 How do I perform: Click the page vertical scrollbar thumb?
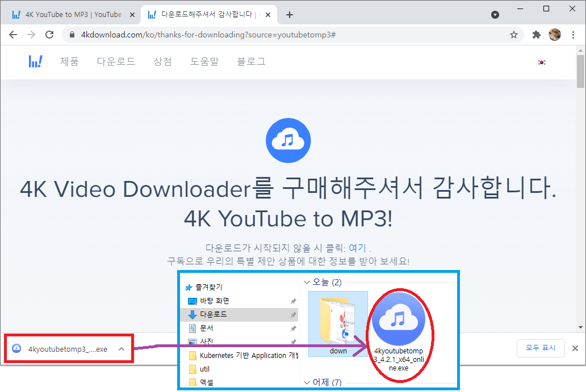[x=580, y=71]
